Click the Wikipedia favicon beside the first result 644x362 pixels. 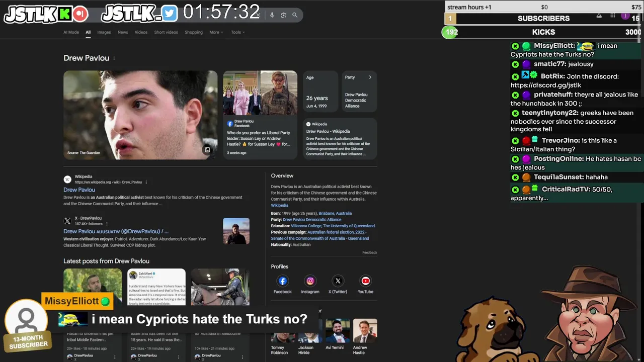point(67,179)
